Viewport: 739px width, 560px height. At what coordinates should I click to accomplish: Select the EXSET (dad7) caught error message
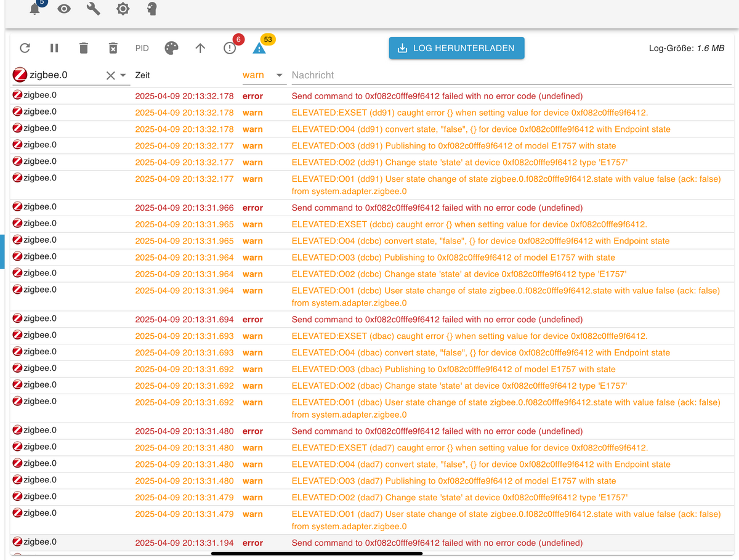(x=470, y=447)
